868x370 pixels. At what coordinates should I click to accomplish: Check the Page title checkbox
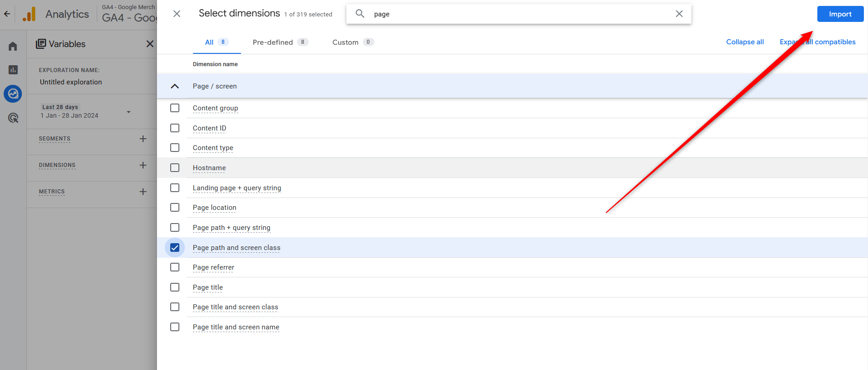coord(175,287)
